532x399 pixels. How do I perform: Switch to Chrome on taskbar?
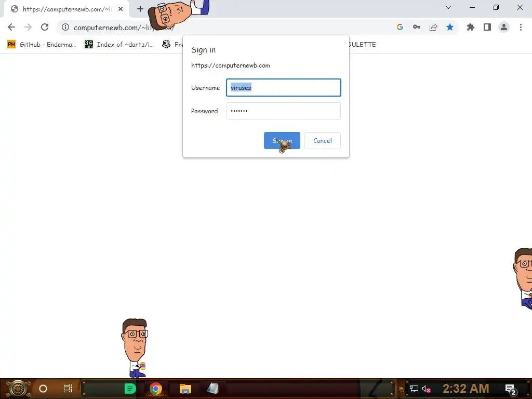(156, 389)
